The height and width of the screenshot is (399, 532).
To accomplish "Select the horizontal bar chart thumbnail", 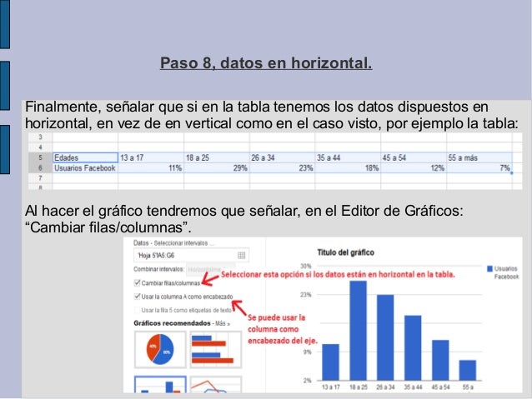I will (x=216, y=350).
